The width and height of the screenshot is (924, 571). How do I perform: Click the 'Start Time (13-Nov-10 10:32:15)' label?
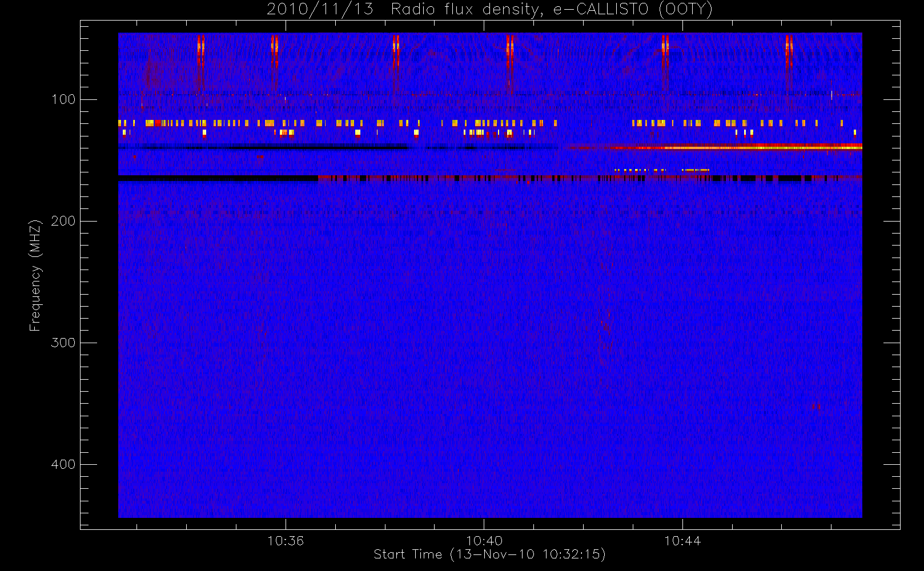(x=489, y=554)
